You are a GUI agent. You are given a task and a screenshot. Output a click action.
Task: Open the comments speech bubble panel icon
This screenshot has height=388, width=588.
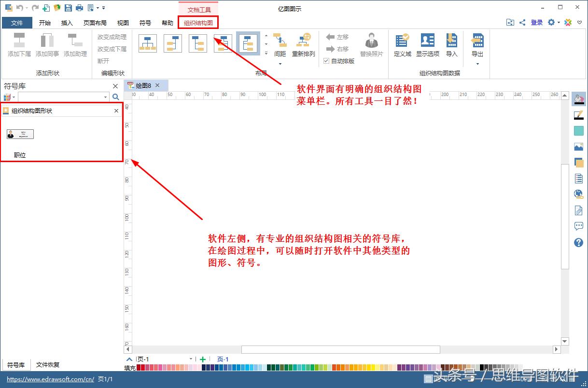click(578, 226)
